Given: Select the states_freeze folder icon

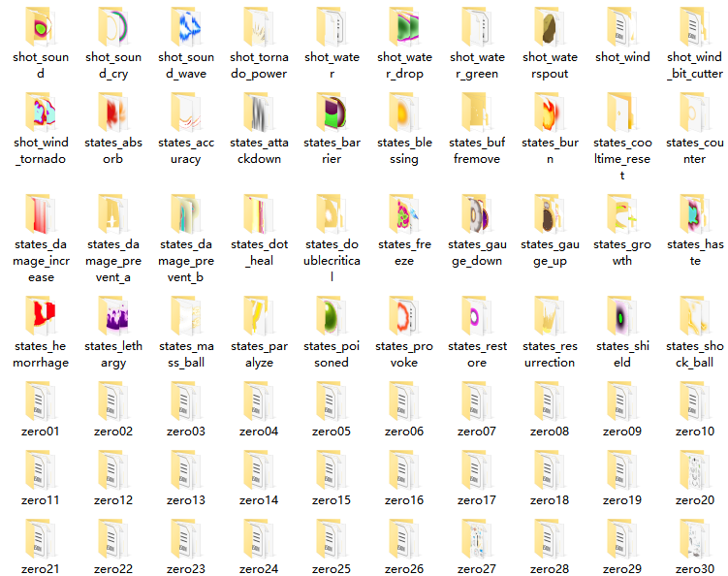Looking at the screenshot, I should (x=404, y=213).
